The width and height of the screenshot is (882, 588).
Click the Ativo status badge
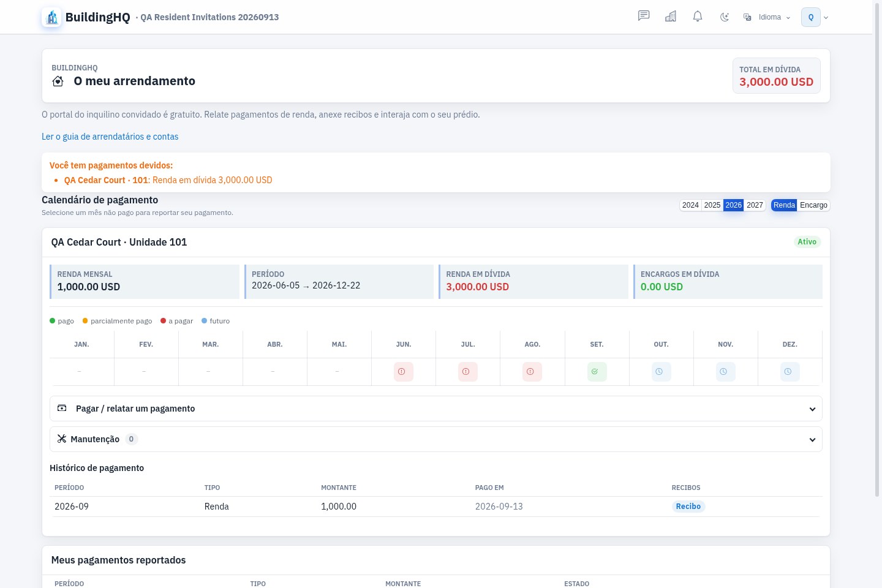click(x=807, y=242)
